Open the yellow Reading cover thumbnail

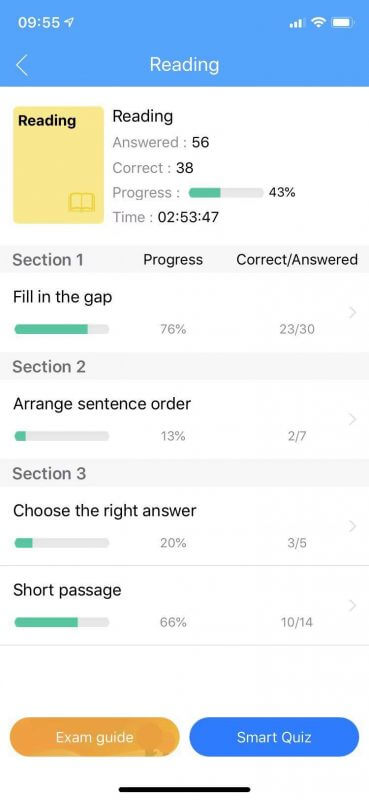pyautogui.click(x=58, y=165)
